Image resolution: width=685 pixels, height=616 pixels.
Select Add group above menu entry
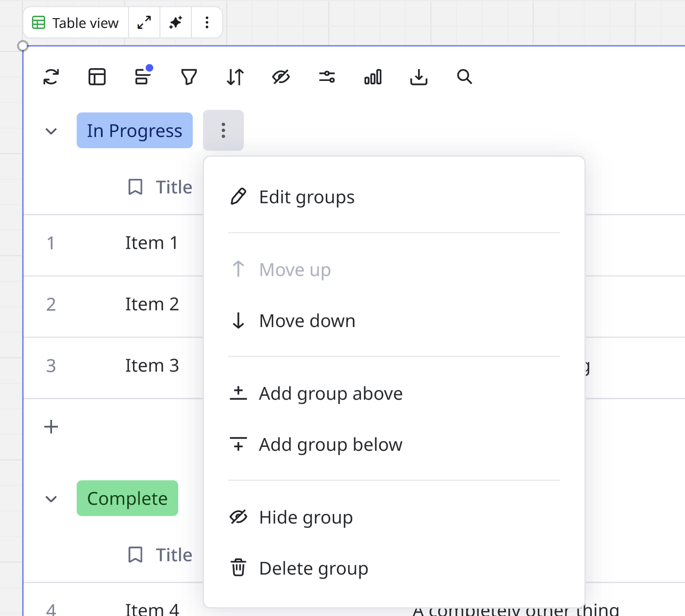[330, 394]
